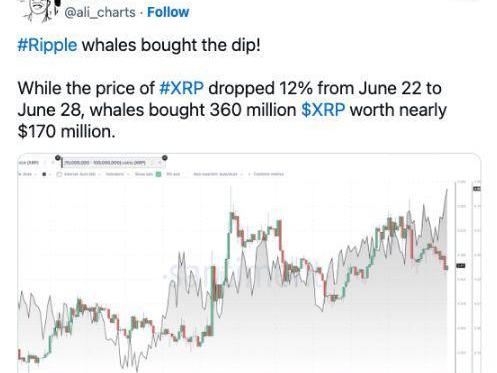Click the settings icon inside selected holders metric tab
This screenshot has height=373, width=497.
tap(152, 163)
